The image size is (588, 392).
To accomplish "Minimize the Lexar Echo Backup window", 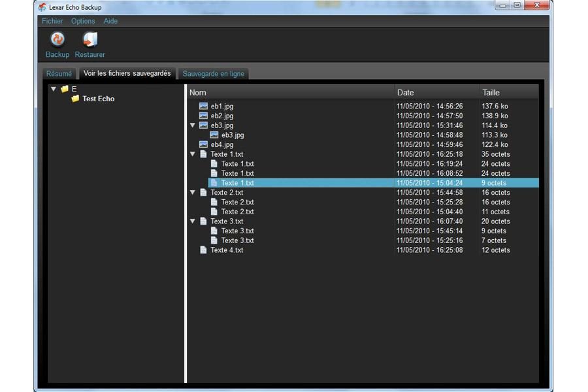I will 503,5.
